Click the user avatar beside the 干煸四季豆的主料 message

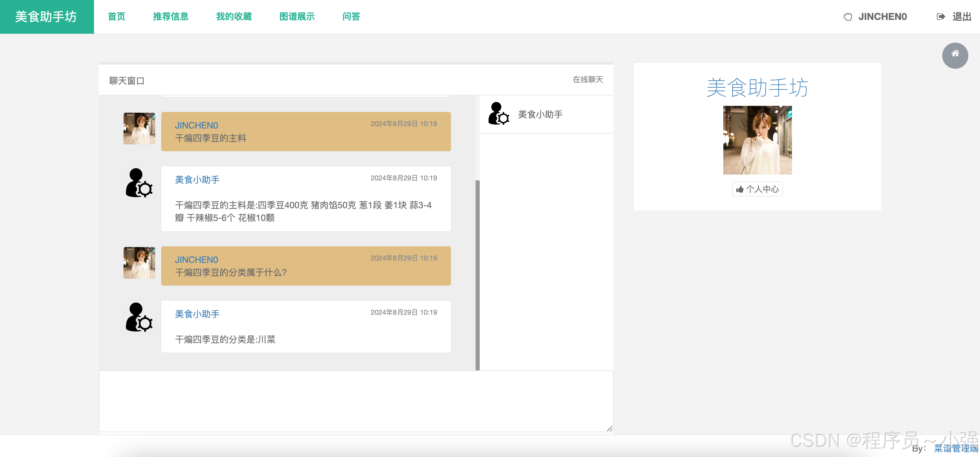pos(139,129)
